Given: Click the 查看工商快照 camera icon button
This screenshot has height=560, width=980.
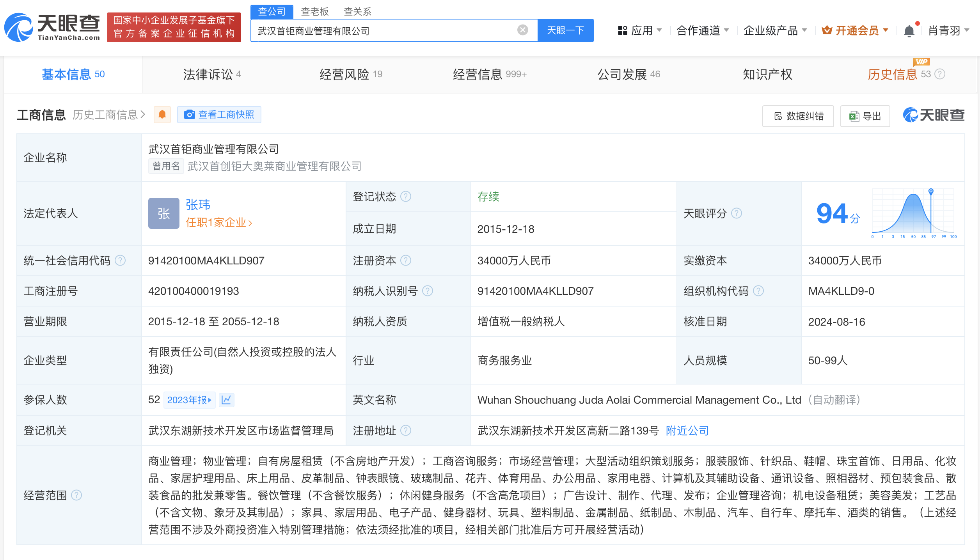Looking at the screenshot, I should click(190, 115).
